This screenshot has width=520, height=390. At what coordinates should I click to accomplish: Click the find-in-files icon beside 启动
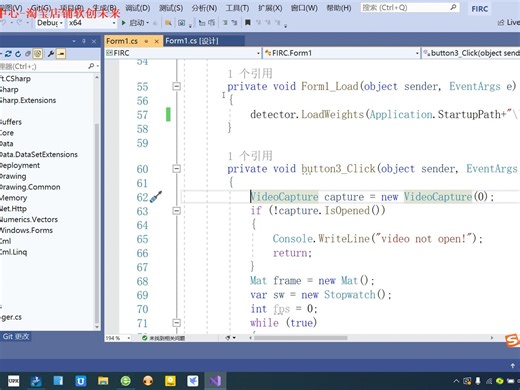pyautogui.click(x=168, y=23)
